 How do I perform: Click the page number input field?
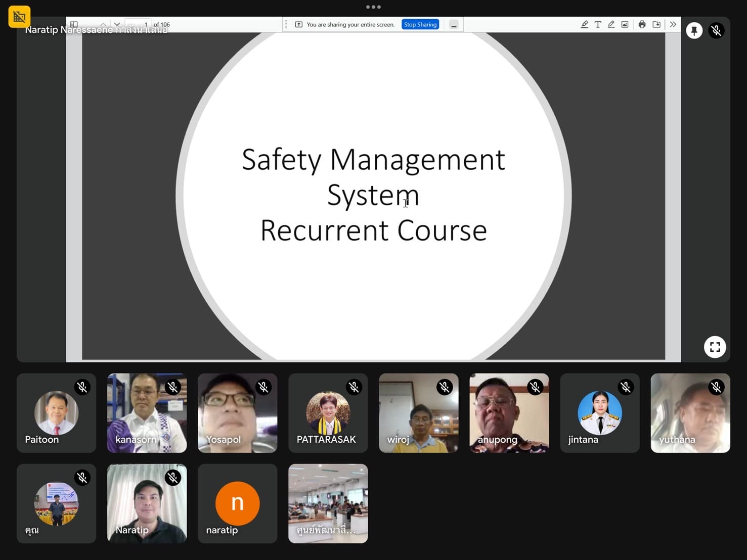pos(138,24)
